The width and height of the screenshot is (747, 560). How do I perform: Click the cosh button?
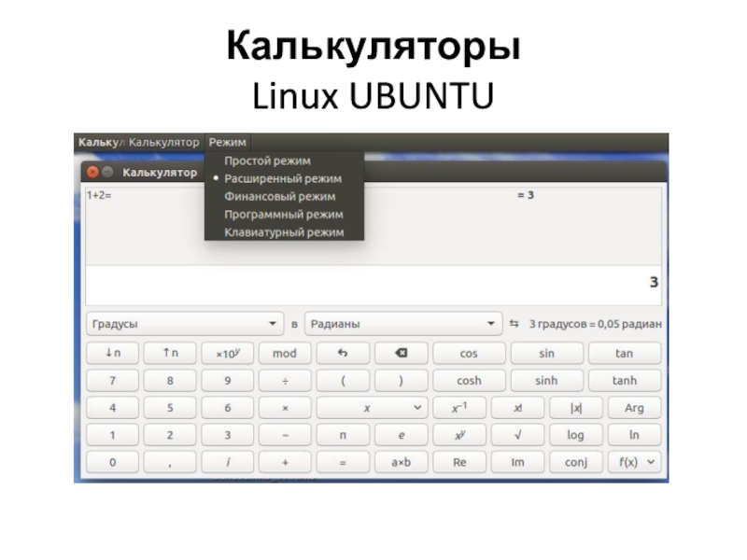coord(470,381)
